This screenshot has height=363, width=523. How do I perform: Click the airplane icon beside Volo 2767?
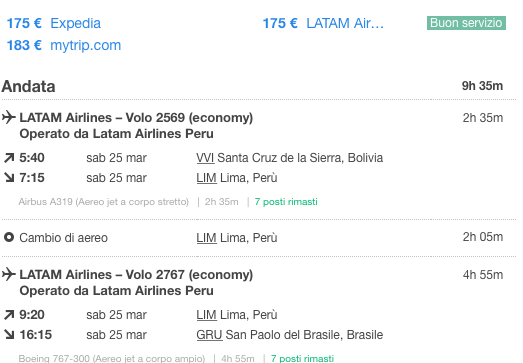(x=9, y=274)
